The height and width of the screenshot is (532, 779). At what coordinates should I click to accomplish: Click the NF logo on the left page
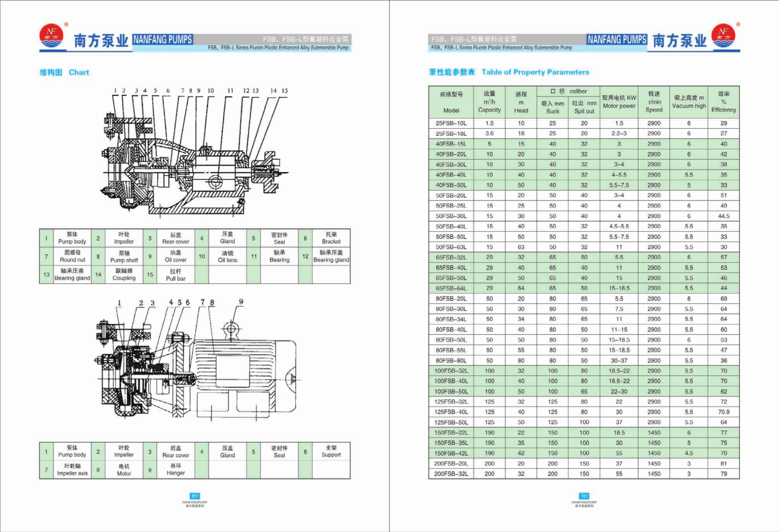pos(52,37)
